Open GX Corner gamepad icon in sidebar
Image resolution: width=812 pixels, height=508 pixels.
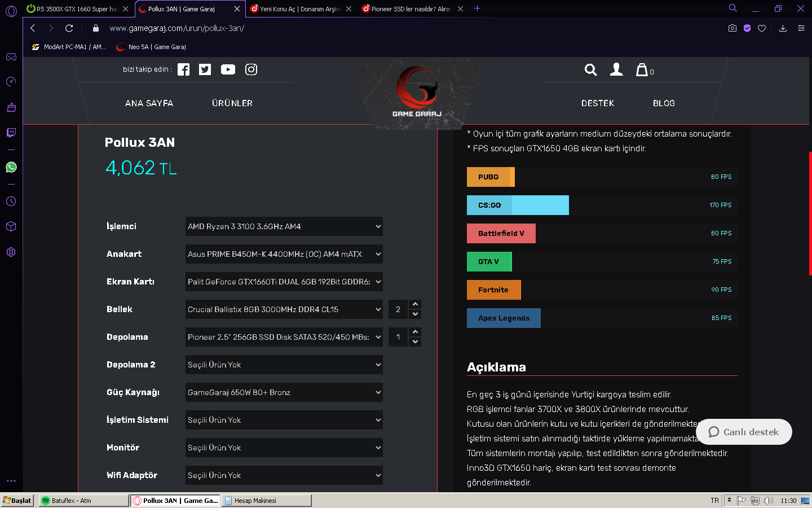[11, 56]
